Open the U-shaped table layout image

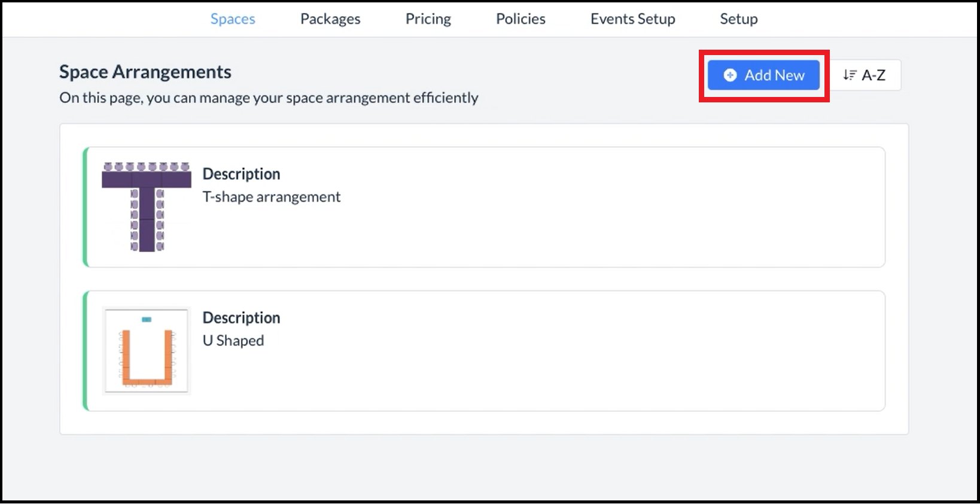pyautogui.click(x=147, y=351)
